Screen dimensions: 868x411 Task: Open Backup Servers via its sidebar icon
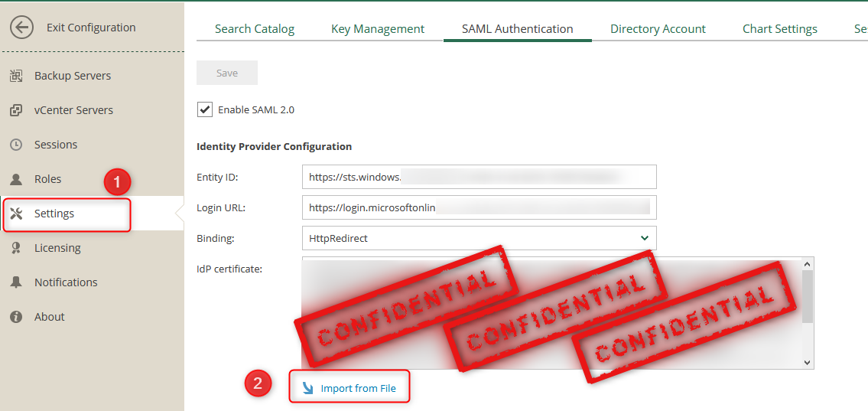click(16, 76)
